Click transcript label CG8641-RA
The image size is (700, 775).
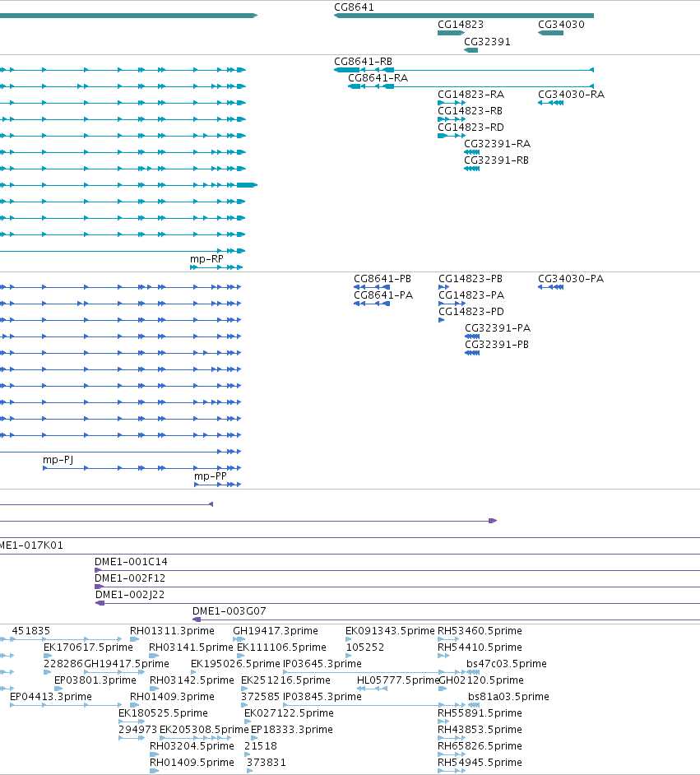click(x=378, y=78)
